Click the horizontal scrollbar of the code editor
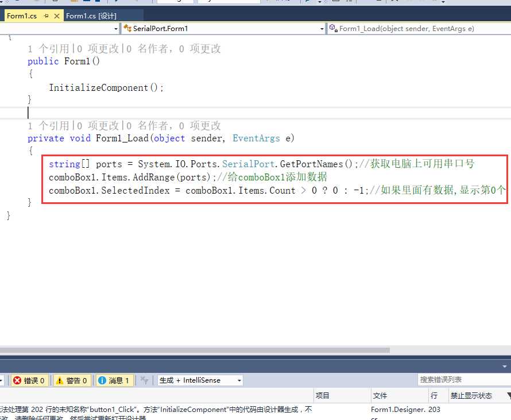Image resolution: width=511 pixels, height=420 pixels. click(x=195, y=350)
